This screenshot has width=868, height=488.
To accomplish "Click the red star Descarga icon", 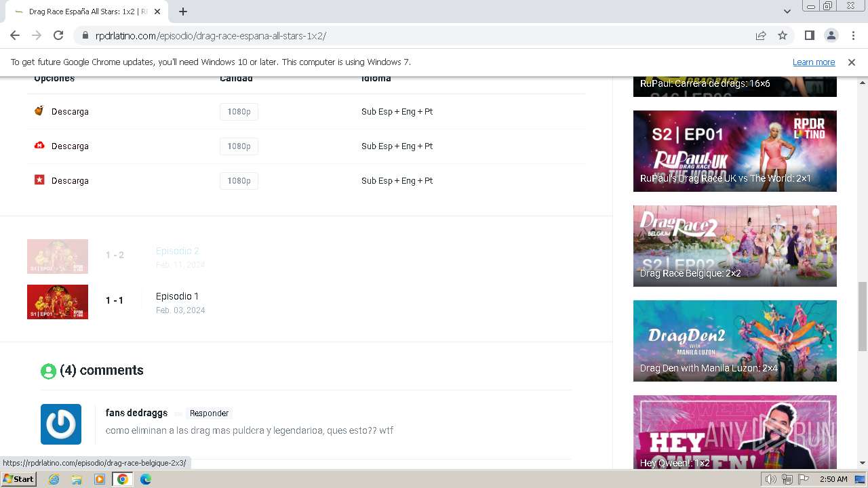I will click(x=39, y=180).
